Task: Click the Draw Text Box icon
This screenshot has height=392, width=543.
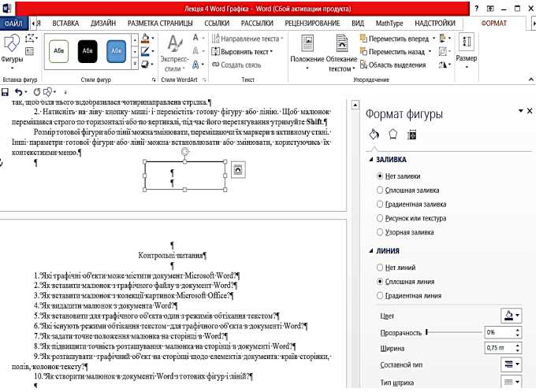Action: pos(30,52)
